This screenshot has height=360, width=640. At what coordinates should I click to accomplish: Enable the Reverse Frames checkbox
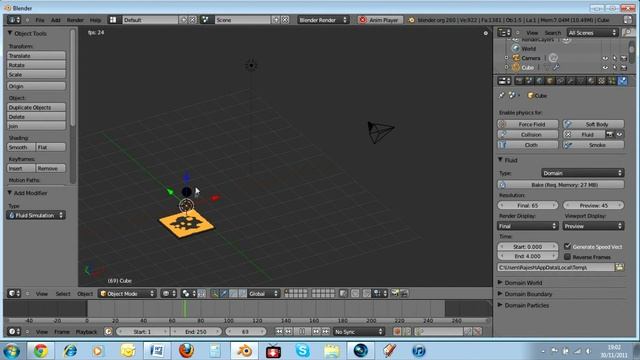click(x=567, y=257)
